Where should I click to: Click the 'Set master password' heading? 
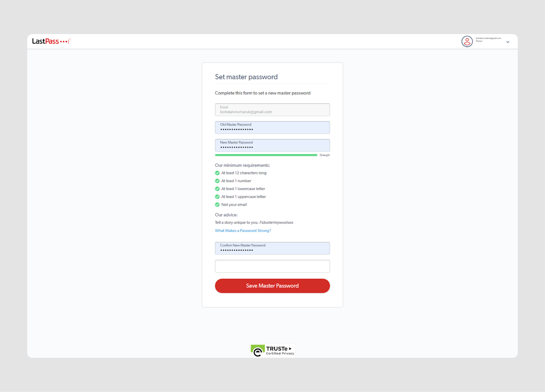pos(246,77)
